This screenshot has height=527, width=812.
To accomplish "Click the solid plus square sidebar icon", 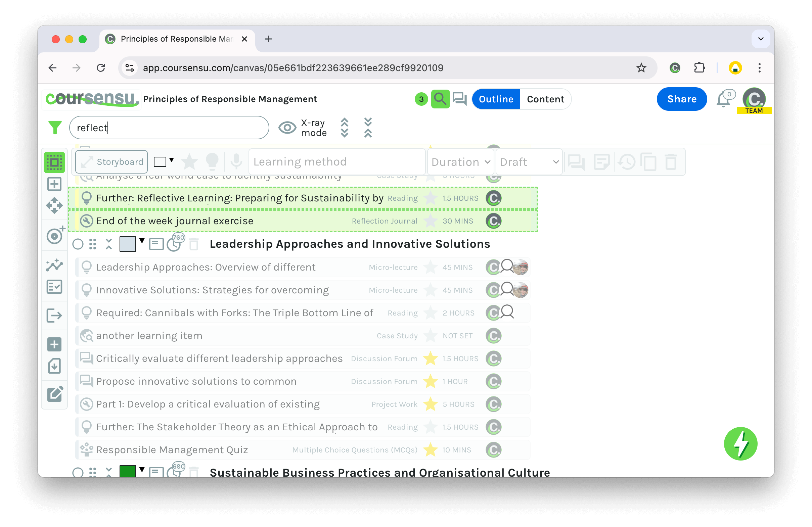I will 54,344.
